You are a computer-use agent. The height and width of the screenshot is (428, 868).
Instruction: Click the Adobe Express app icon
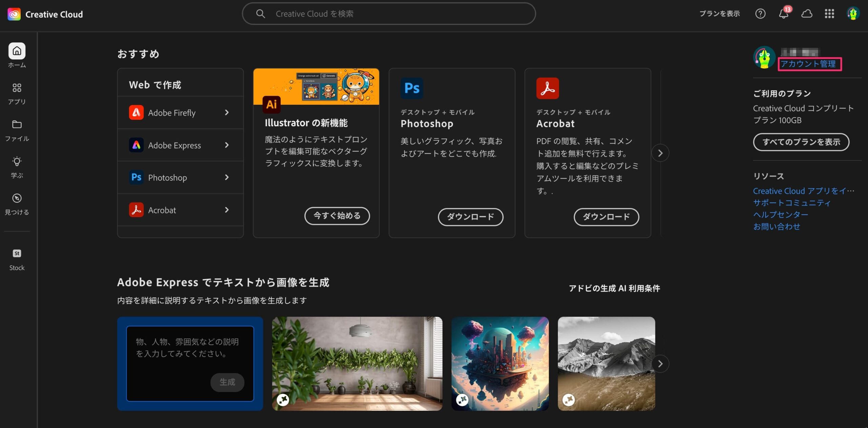click(x=136, y=145)
